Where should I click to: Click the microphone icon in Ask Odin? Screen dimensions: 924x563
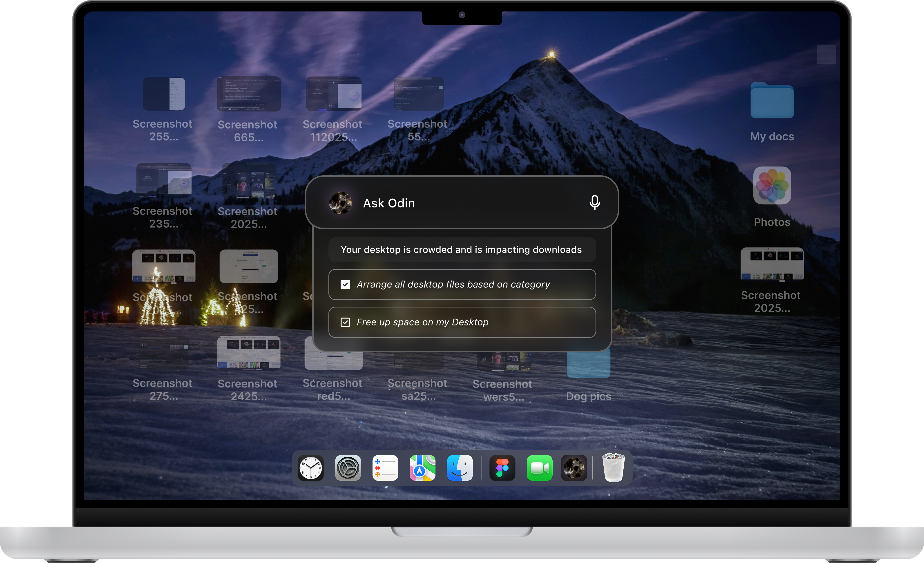point(594,203)
